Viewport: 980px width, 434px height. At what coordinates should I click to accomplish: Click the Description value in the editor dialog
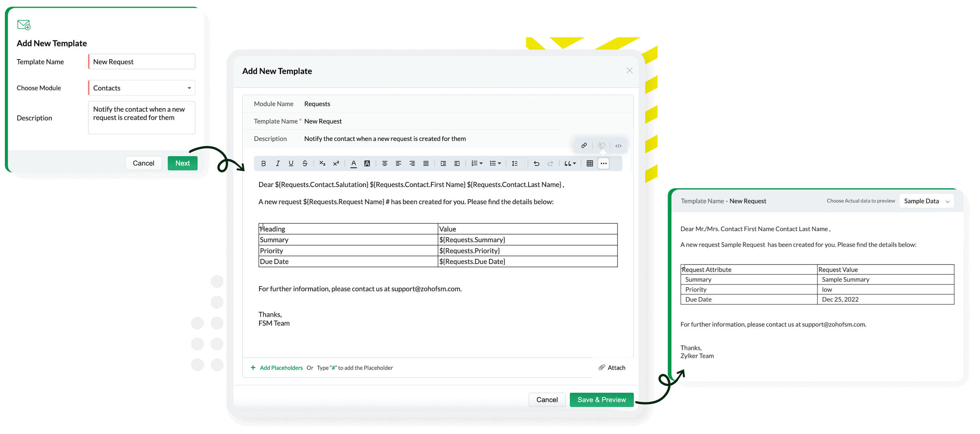click(385, 139)
